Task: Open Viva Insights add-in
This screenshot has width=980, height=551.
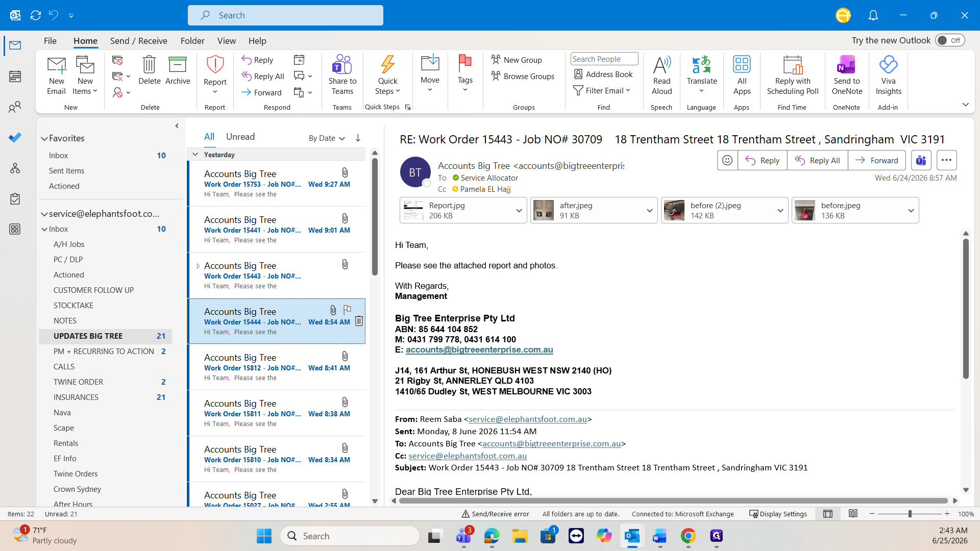Action: click(888, 76)
